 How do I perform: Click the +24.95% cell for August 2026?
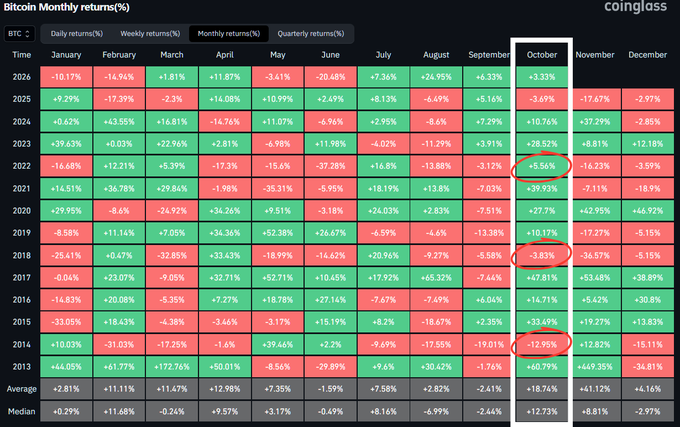click(x=436, y=77)
